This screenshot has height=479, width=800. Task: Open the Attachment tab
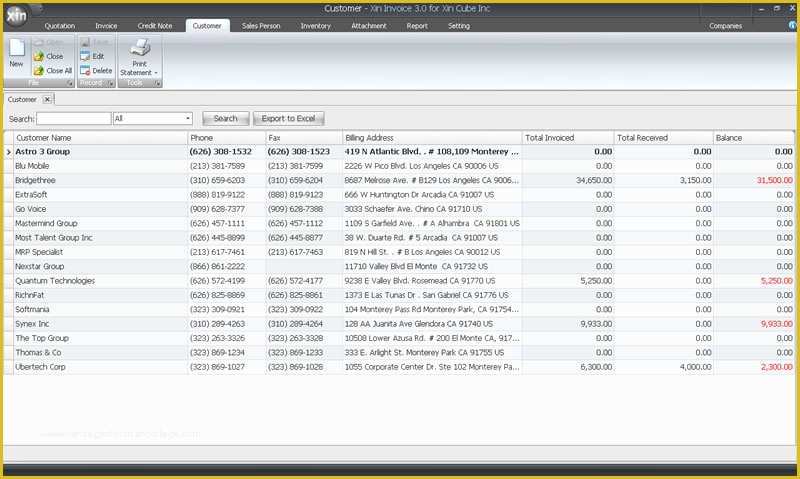(x=368, y=26)
